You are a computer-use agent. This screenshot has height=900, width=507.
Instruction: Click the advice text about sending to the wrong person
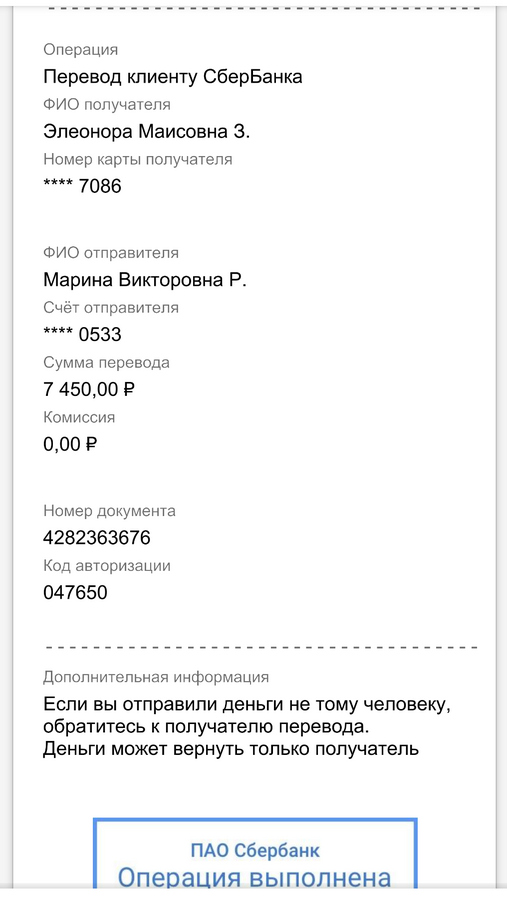tap(247, 727)
